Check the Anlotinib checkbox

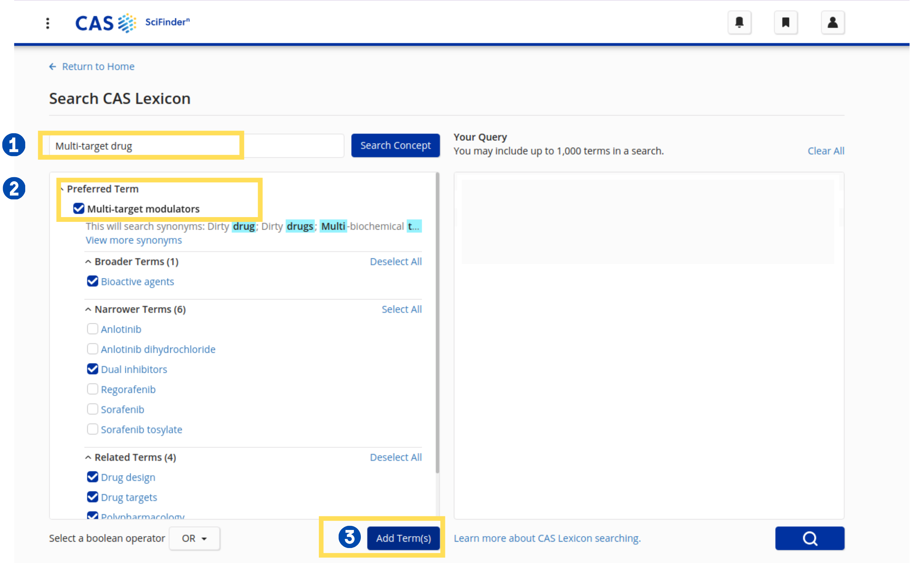92,329
